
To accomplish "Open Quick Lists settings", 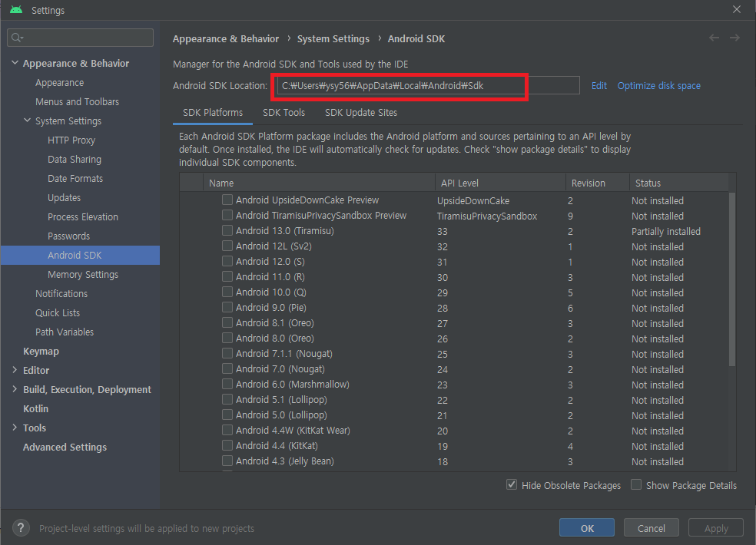I will coord(58,312).
